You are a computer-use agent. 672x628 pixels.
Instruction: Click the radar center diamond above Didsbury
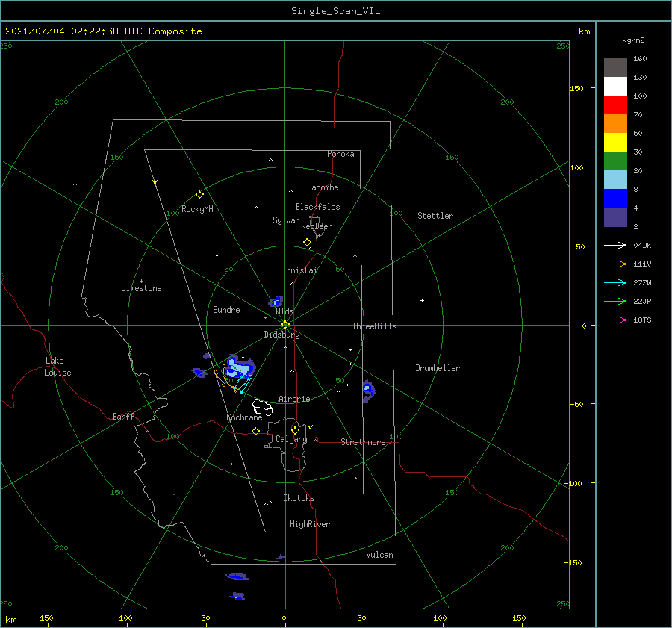285,325
